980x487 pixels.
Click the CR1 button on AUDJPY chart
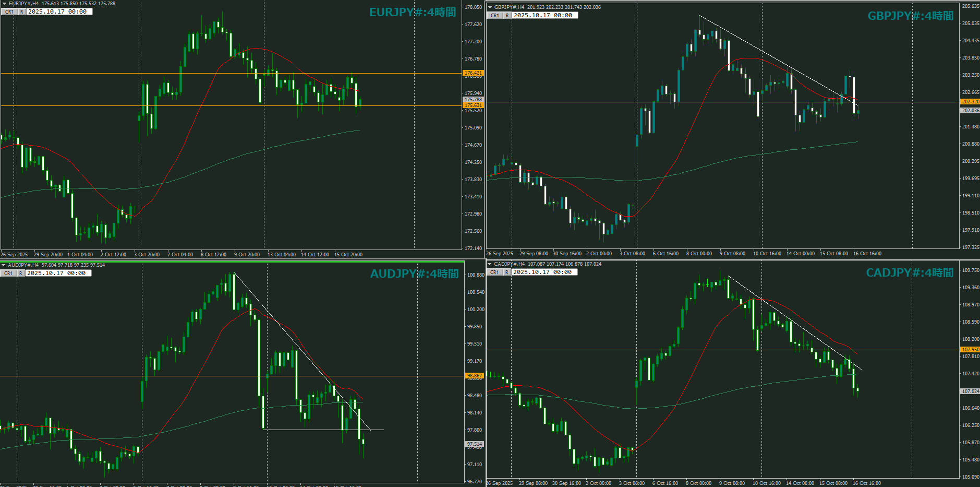coord(8,273)
